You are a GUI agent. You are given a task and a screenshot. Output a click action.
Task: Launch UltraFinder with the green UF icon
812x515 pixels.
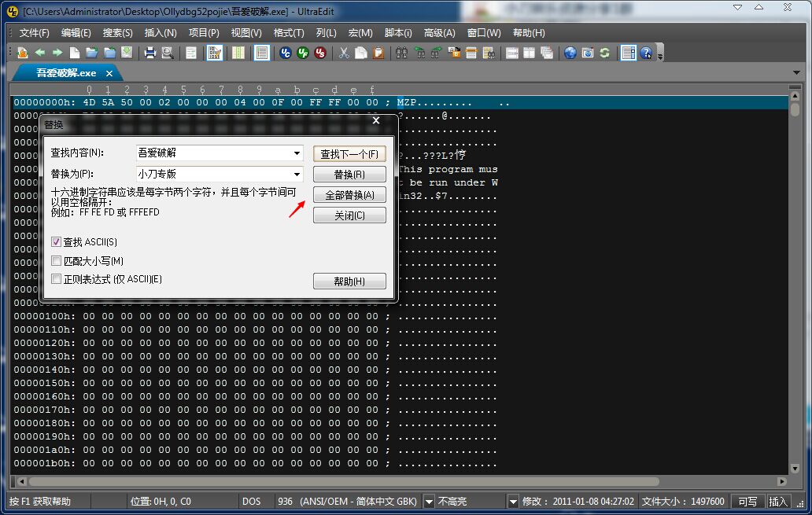pyautogui.click(x=303, y=53)
